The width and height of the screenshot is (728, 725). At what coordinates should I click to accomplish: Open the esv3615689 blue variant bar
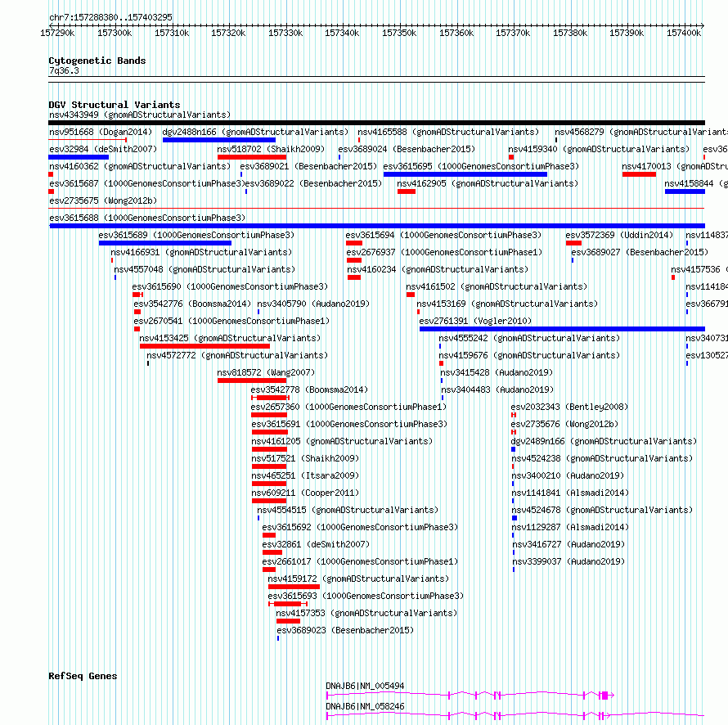click(x=164, y=243)
